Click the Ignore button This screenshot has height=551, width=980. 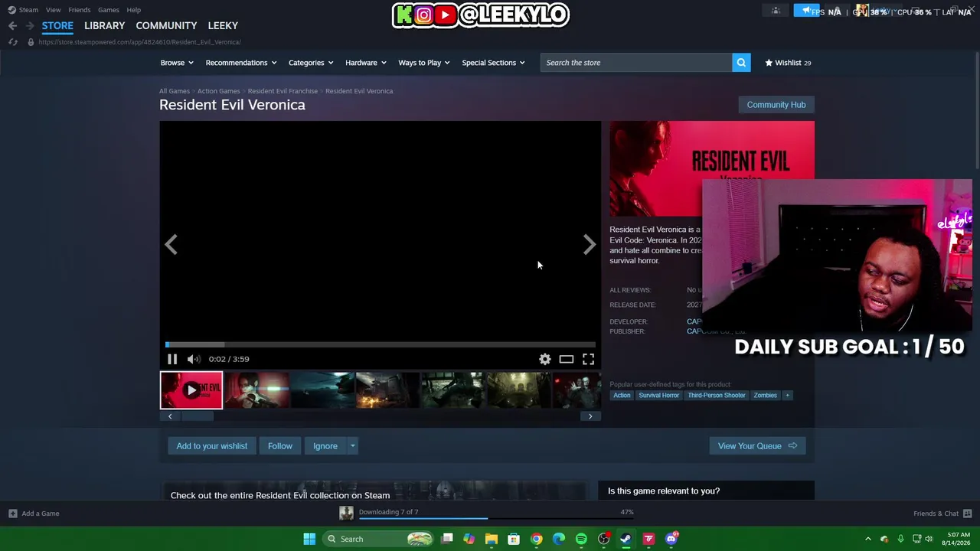[x=325, y=446]
